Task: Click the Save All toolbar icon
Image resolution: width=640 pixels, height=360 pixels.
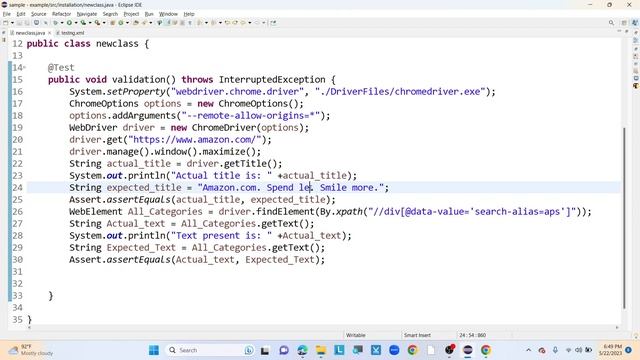Action: pos(27,23)
